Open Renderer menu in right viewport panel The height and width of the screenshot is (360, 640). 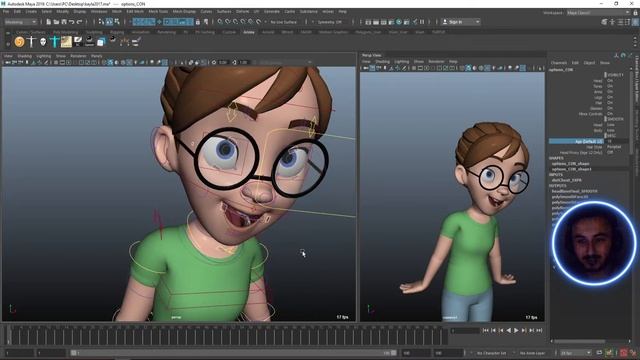436,61
